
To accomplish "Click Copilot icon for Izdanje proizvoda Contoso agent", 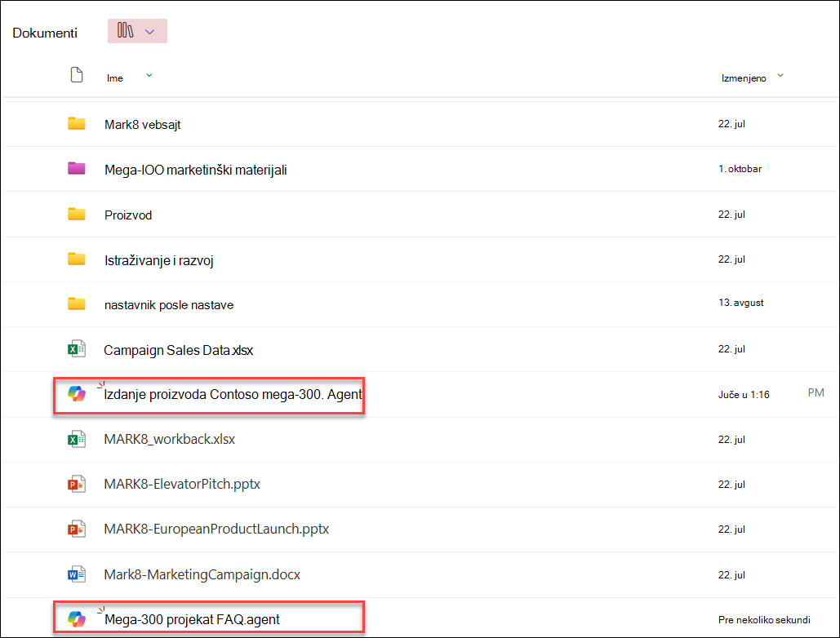I will 77,394.
